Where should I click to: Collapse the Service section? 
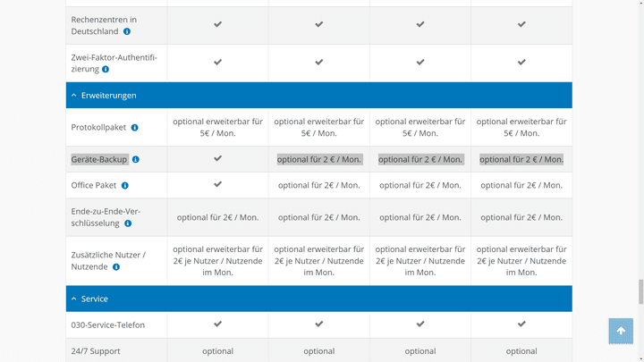point(94,299)
